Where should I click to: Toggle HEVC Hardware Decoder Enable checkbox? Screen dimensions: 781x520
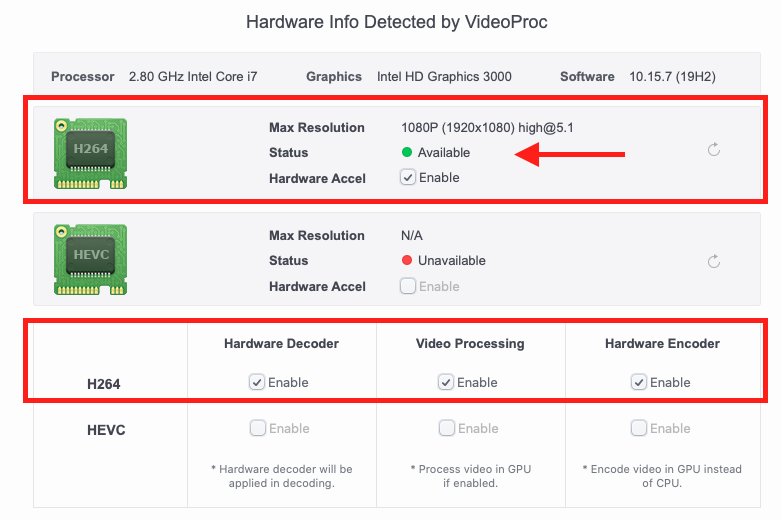(258, 428)
